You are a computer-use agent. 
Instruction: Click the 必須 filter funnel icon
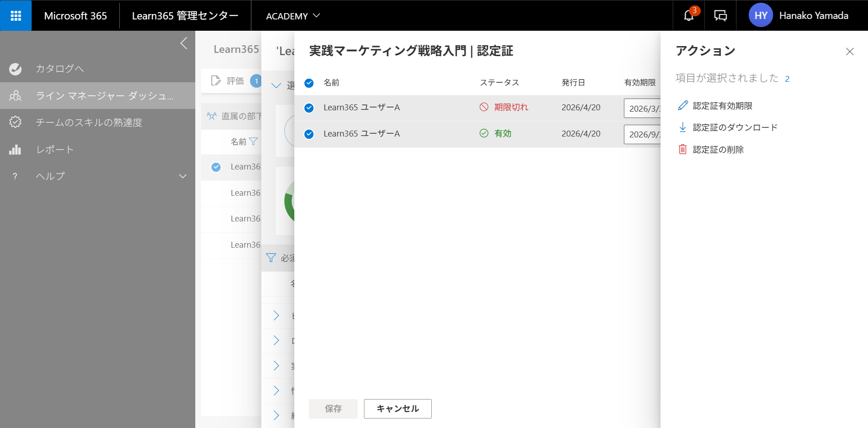[271, 258]
